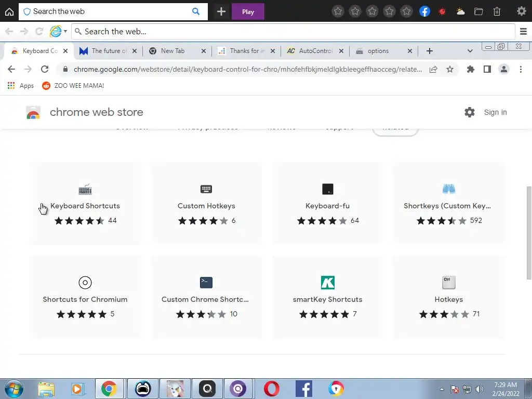Open the ZOO WEE MAMA! bookmark
Screen dimensions: 532x399
pyautogui.click(x=73, y=86)
